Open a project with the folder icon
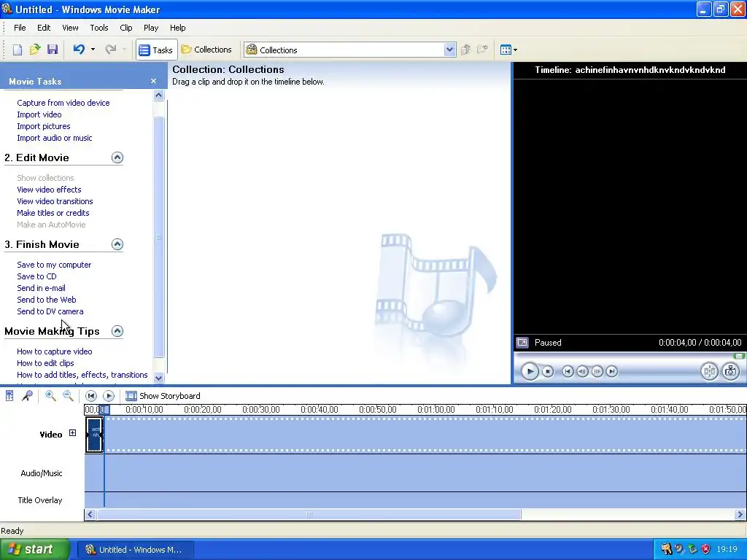 35,50
